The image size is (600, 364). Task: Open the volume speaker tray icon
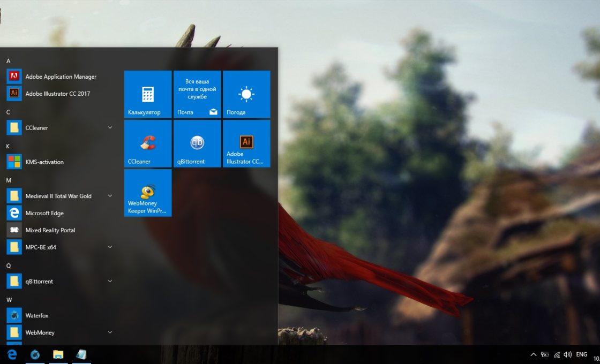point(567,355)
